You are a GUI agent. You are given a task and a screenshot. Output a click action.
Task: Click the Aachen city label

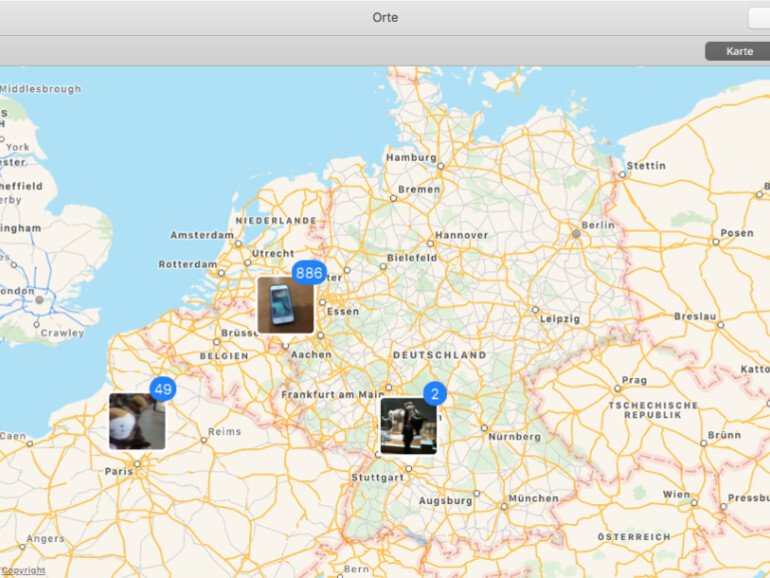pyautogui.click(x=311, y=354)
